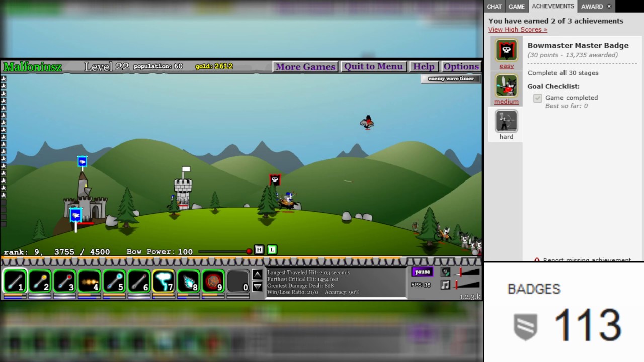Click the rank 9 experience text
The height and width of the screenshot is (362, 644).
56,252
